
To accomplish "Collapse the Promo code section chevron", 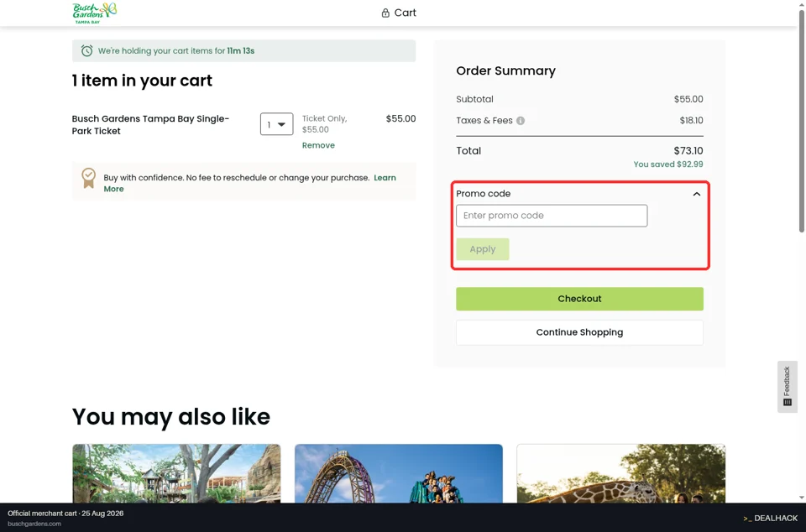I will [x=697, y=194].
